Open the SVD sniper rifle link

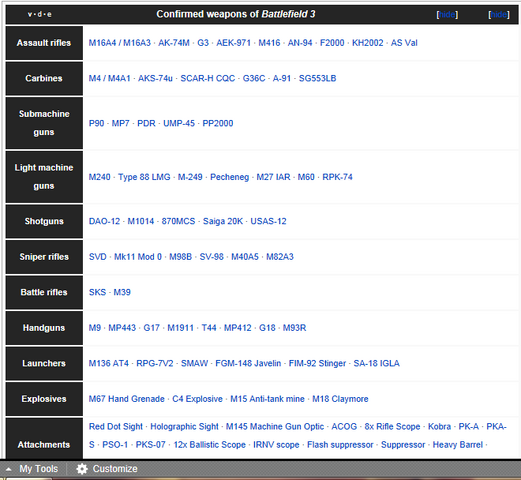98,257
